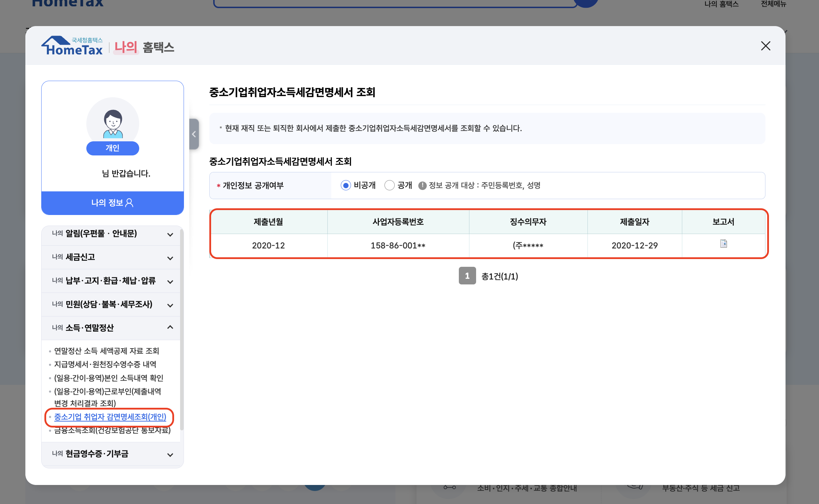Expand 나의 알림(우편물·안내문) section
This screenshot has width=819, height=504.
pos(170,234)
